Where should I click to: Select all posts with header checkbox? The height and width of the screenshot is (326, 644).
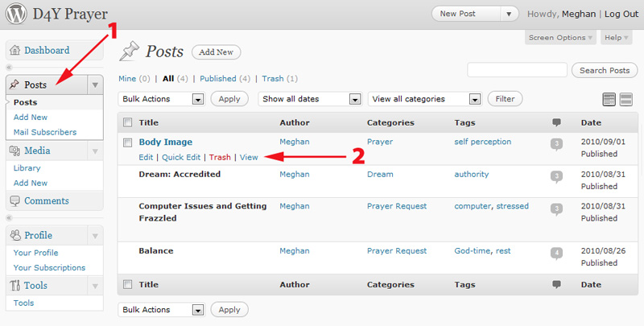click(127, 123)
